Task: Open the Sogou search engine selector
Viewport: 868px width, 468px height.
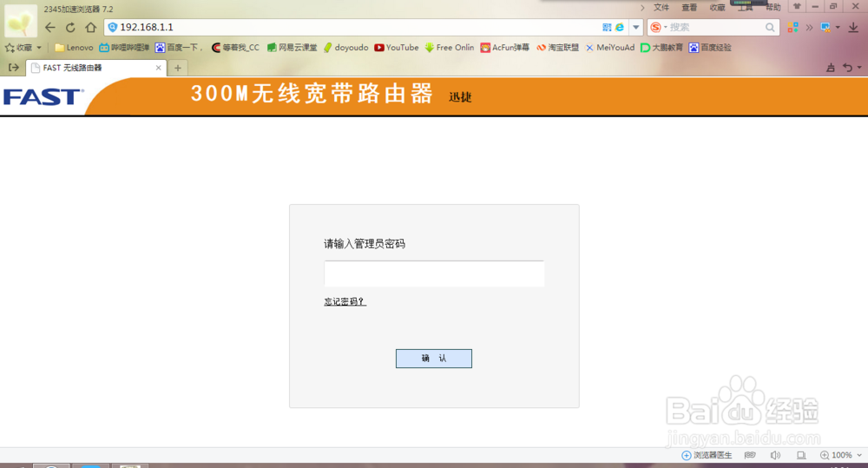Action: (x=658, y=27)
